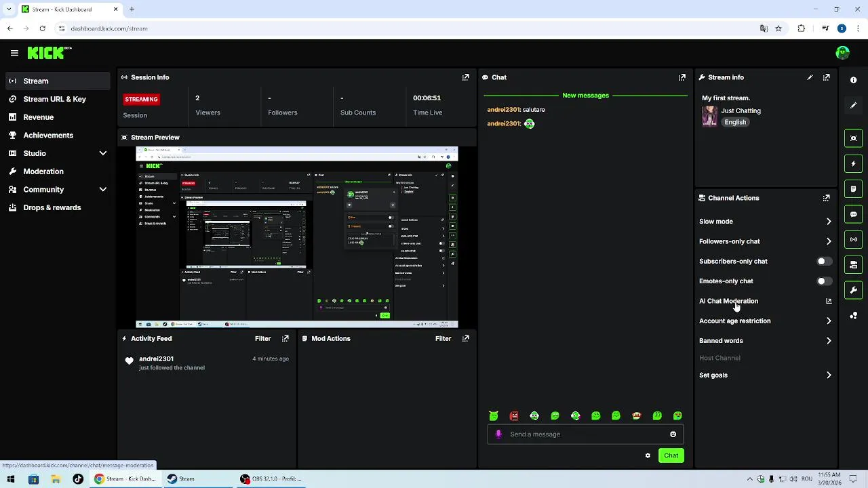Click the three-dots icon at right sidebar bottom
868x488 pixels.
coord(853,316)
